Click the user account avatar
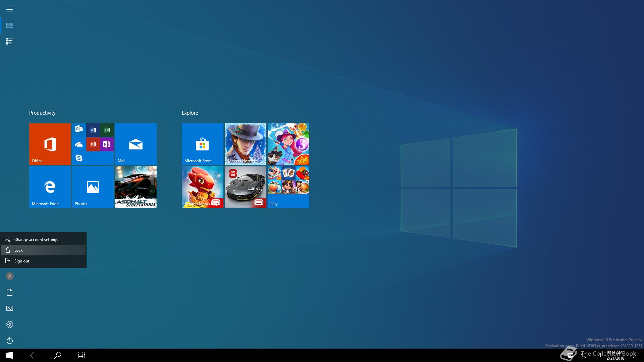 (9, 276)
